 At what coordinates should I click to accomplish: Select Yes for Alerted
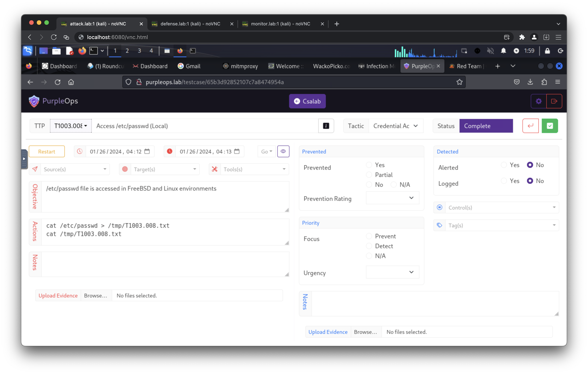[504, 165]
